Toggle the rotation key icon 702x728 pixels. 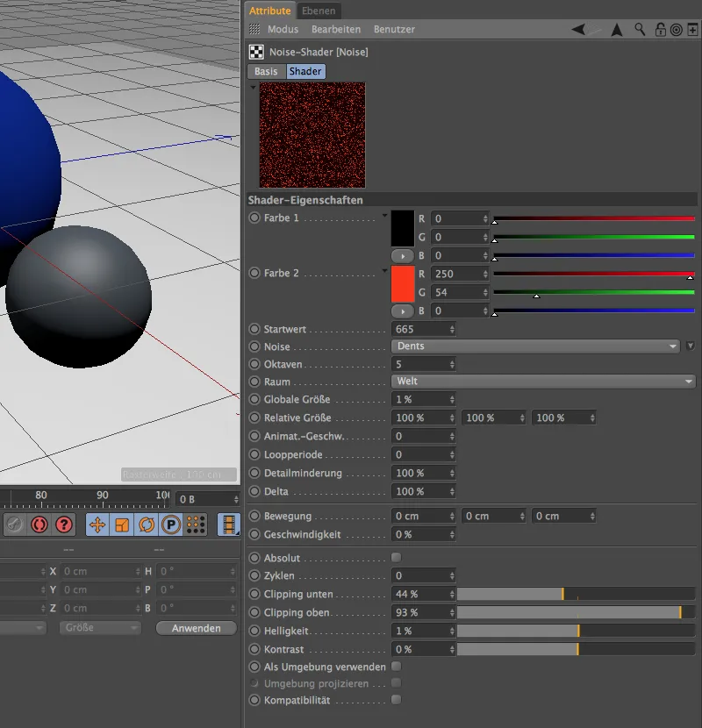pyautogui.click(x=147, y=525)
